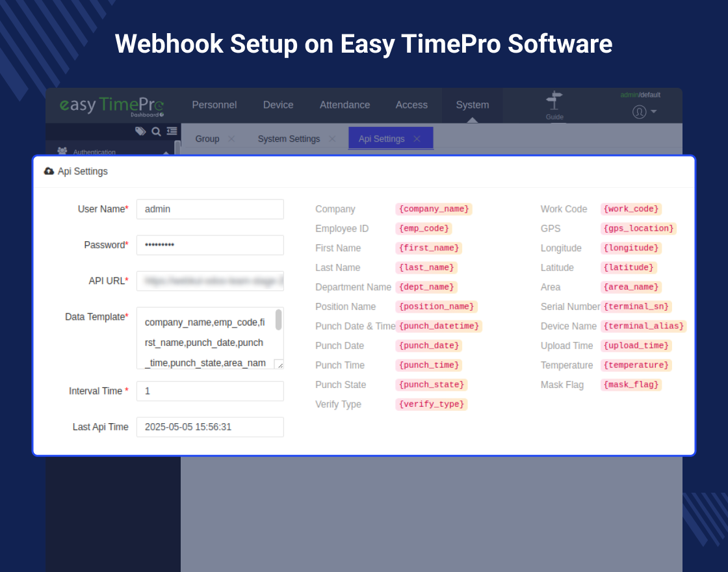Viewport: 728px width, 572px height.
Task: Click the Data Template resize handle
Action: click(x=279, y=365)
